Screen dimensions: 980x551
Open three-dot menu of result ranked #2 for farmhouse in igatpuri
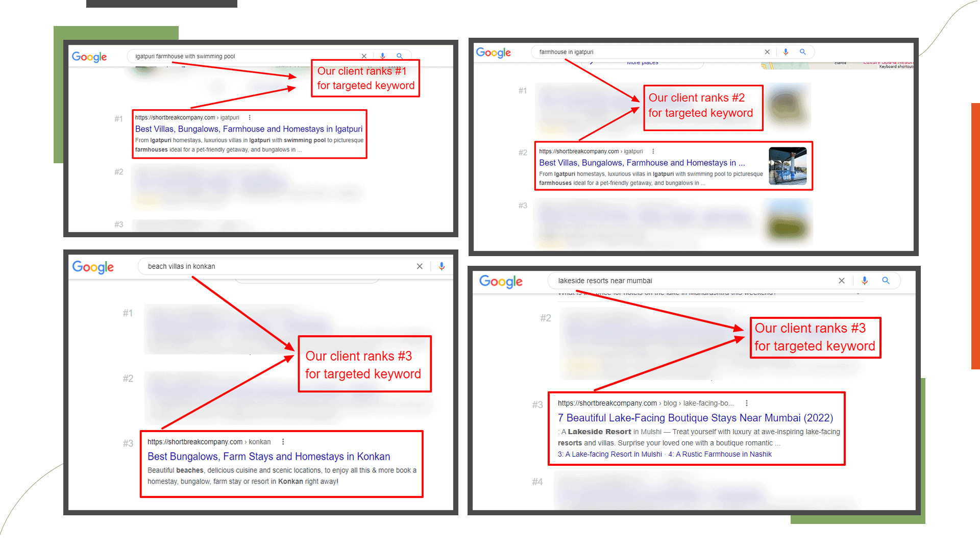653,152
